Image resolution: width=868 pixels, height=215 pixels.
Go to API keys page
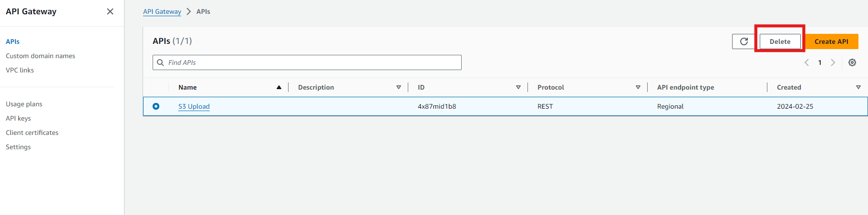18,118
